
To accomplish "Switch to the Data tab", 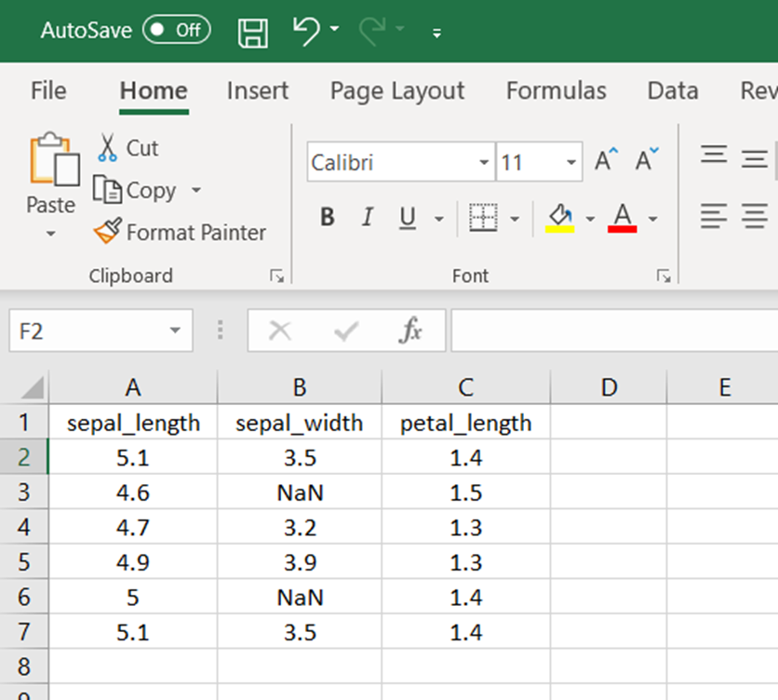I will pyautogui.click(x=673, y=90).
